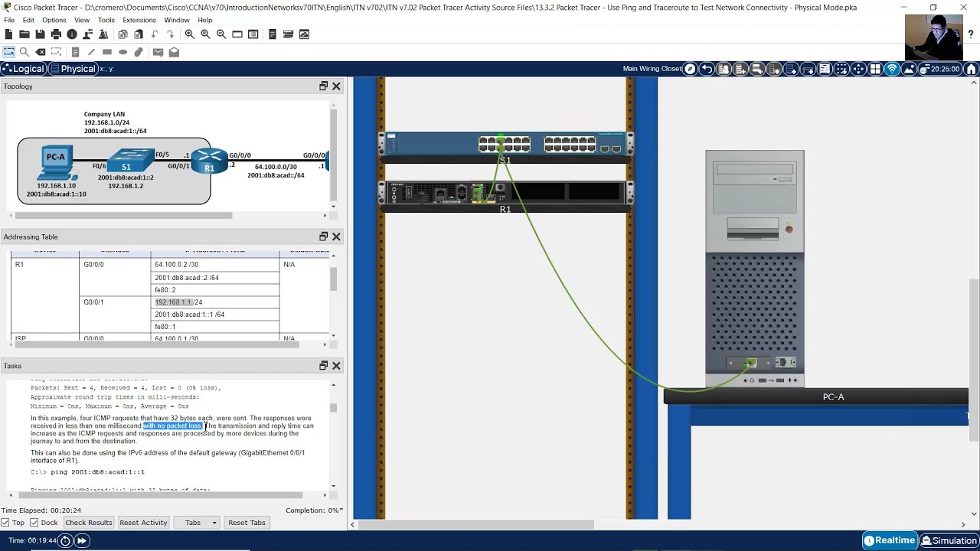The height and width of the screenshot is (551, 980).
Task: Switch to Logical workspace view
Action: (x=24, y=69)
